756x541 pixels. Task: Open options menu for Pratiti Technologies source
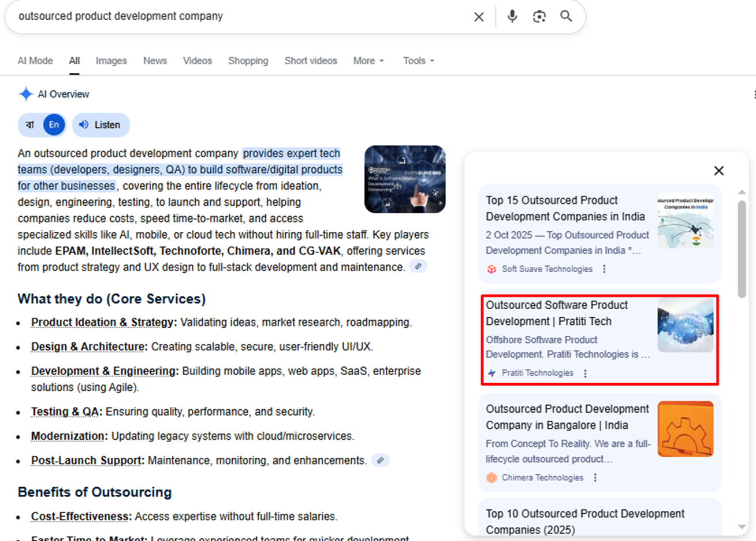pyautogui.click(x=585, y=373)
